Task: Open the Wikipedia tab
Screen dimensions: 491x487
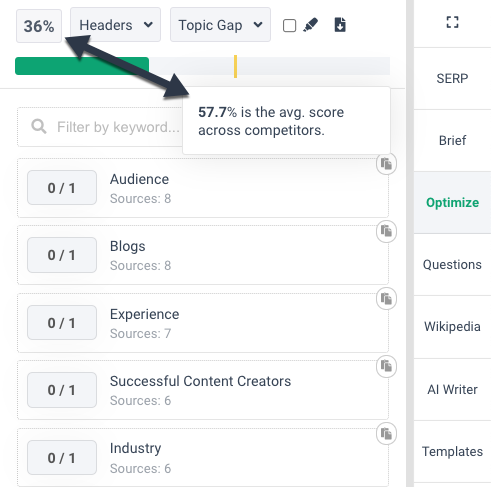Action: [452, 327]
